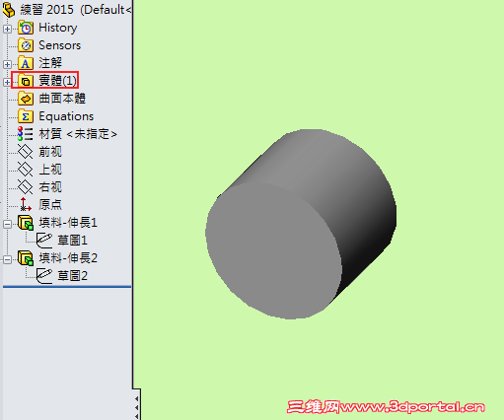Select the 前视 plane icon
Screen dimensions: 504x420
click(x=26, y=152)
